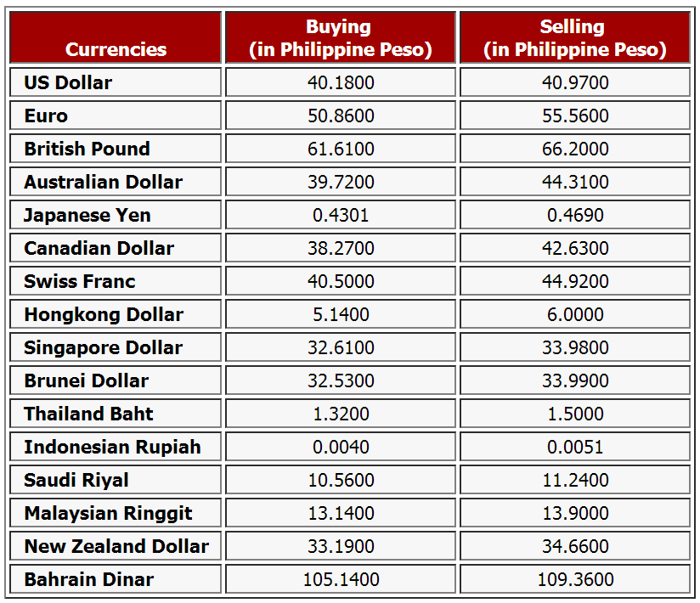Click the Indonesian Rupiah selling rate 0.0051
Image resolution: width=700 pixels, height=603 pixels.
pyautogui.click(x=575, y=447)
